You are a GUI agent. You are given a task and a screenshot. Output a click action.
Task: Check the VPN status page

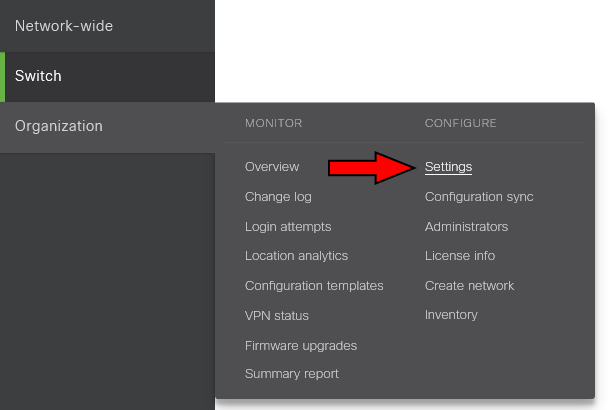277,315
